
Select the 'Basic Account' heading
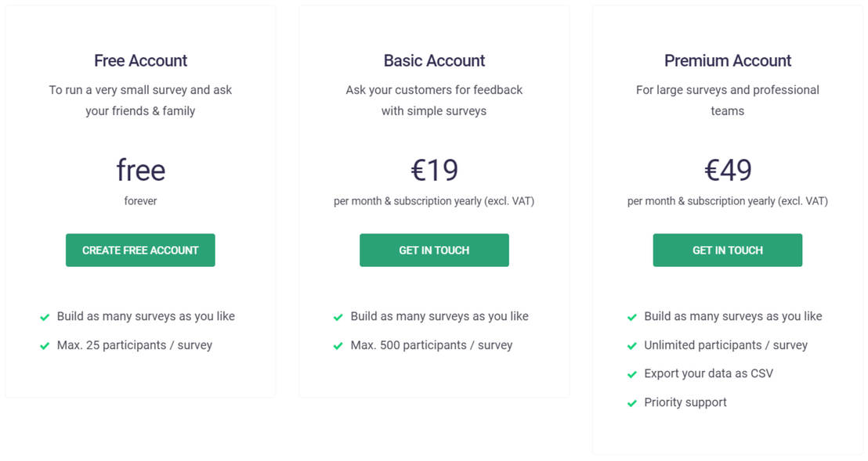point(434,60)
